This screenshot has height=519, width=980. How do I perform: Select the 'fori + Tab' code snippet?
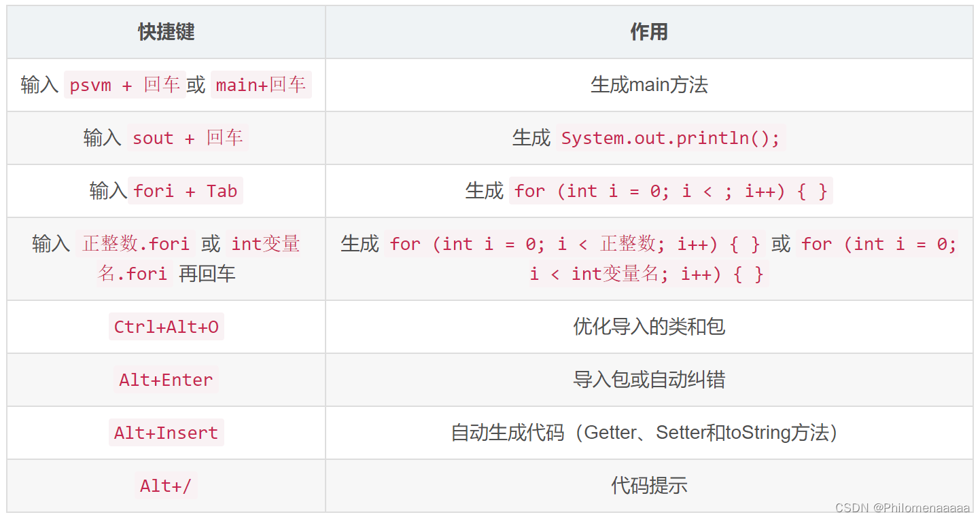pyautogui.click(x=186, y=191)
